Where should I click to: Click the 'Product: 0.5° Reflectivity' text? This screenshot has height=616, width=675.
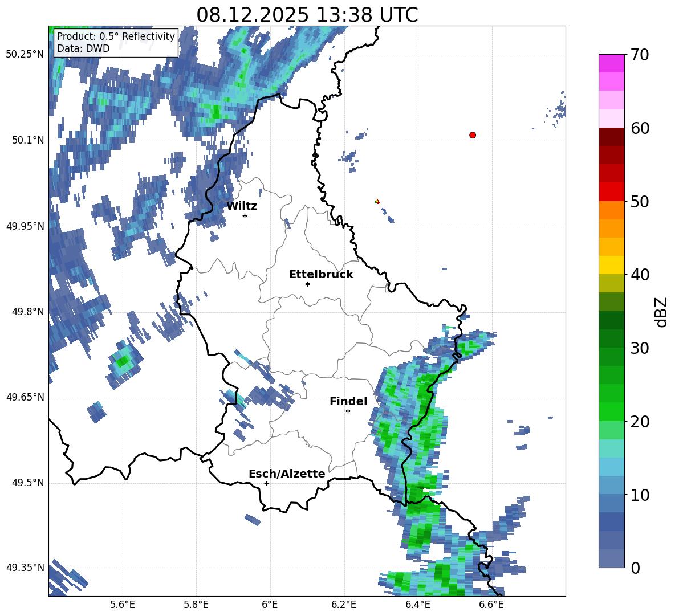click(x=116, y=36)
